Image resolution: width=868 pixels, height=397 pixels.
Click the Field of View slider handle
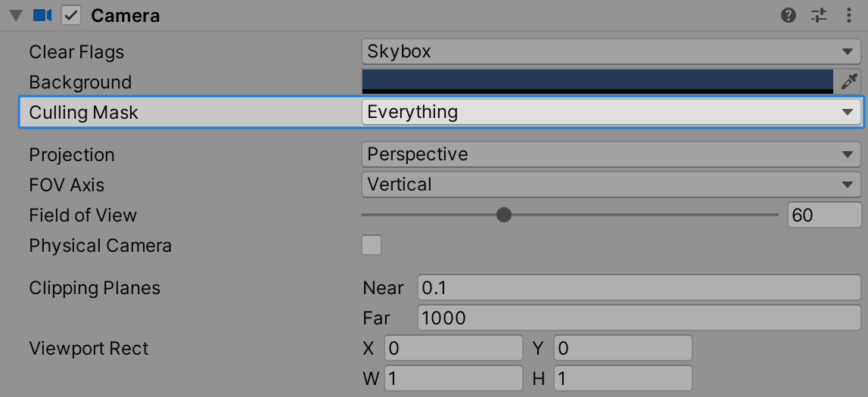504,215
